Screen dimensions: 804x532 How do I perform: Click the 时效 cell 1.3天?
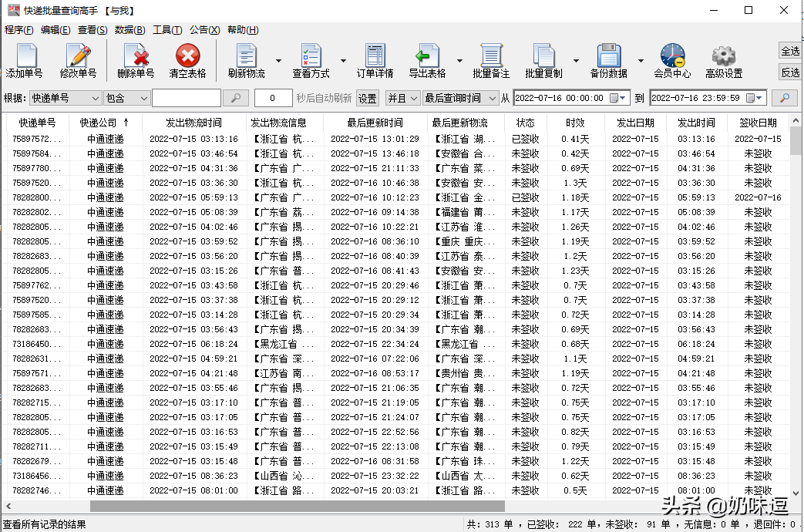tap(575, 184)
